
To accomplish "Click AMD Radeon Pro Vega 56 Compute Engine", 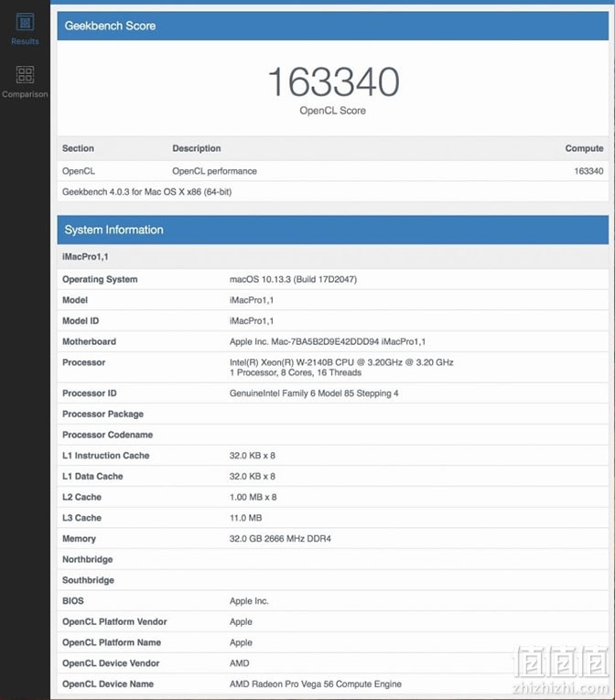I will click(x=316, y=684).
